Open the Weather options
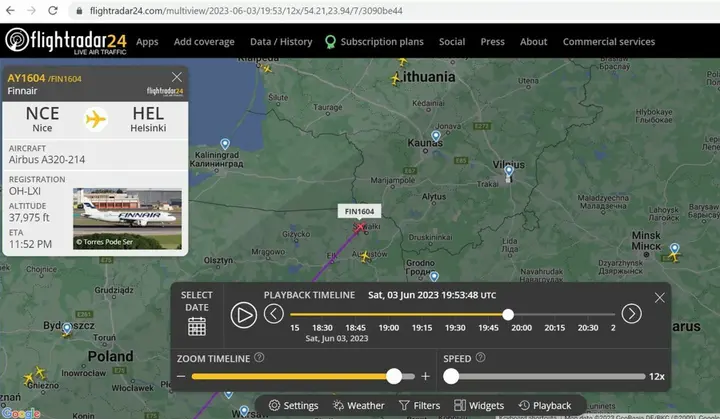The height and width of the screenshot is (419, 720). [359, 406]
